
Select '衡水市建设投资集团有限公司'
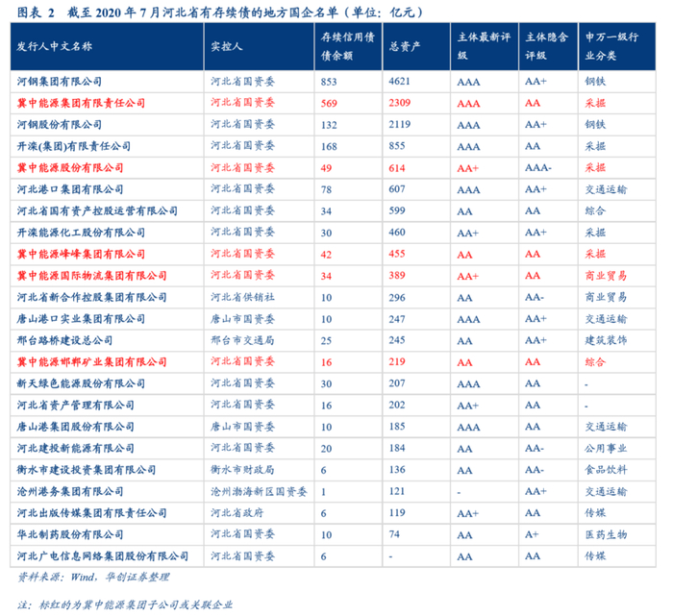[87, 470]
